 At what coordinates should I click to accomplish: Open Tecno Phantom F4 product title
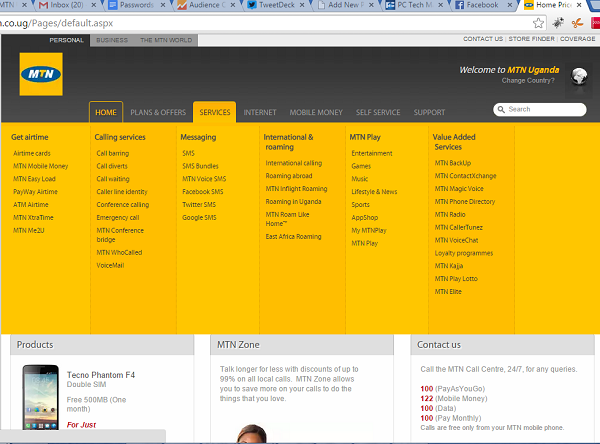[101, 375]
